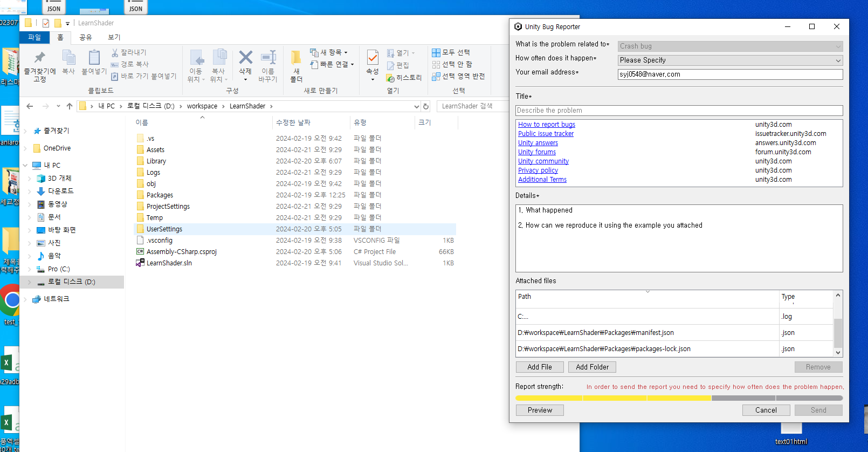
Task: Click the Preview button
Action: 540,410
